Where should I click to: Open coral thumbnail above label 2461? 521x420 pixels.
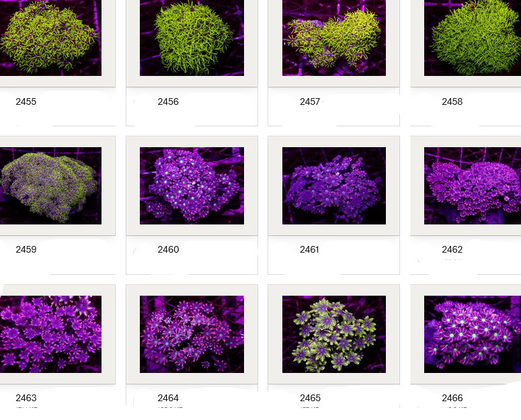click(x=334, y=185)
